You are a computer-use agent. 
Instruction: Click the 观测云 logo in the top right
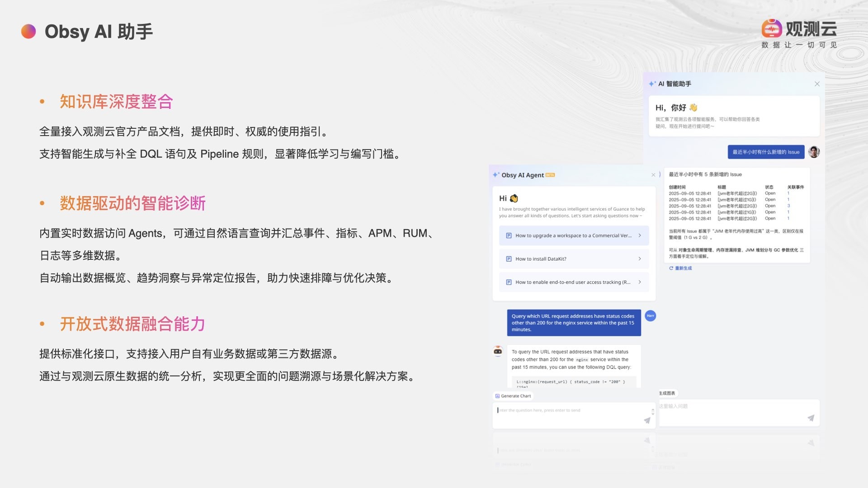tap(798, 30)
